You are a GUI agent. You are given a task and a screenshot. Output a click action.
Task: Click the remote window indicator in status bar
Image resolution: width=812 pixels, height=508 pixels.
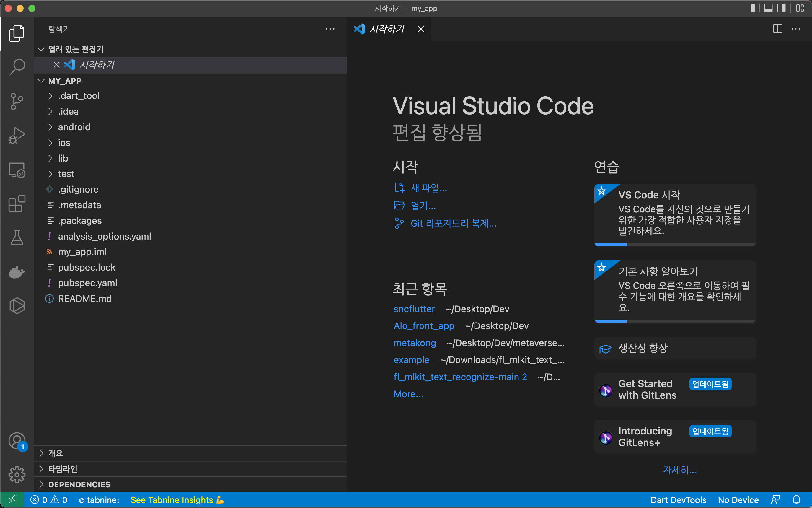pos(12,500)
